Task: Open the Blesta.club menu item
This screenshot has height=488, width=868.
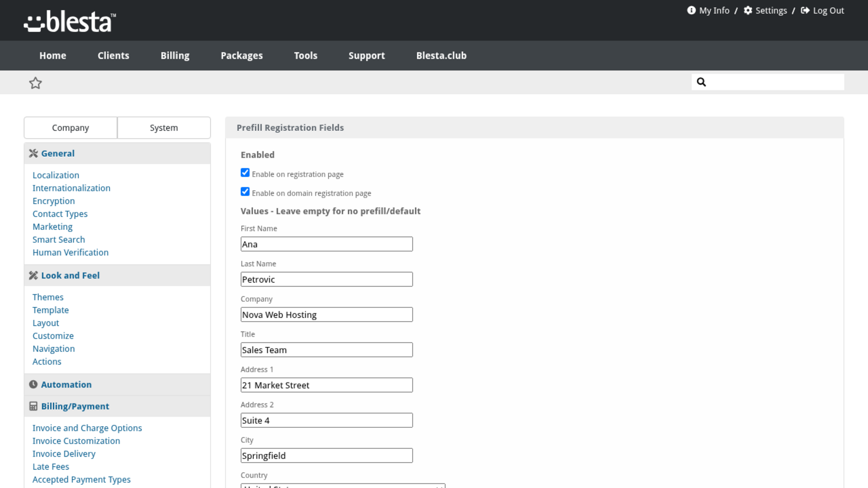Action: tap(441, 56)
